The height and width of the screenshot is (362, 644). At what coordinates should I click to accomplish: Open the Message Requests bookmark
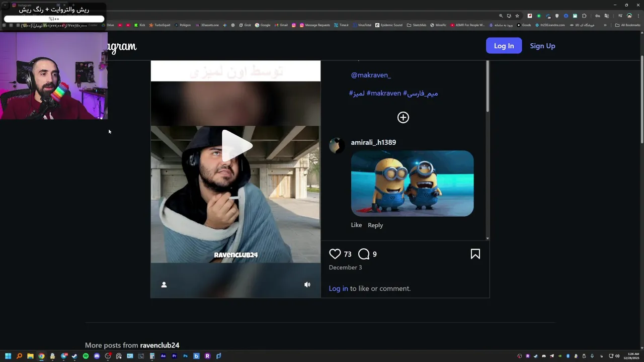(x=315, y=25)
